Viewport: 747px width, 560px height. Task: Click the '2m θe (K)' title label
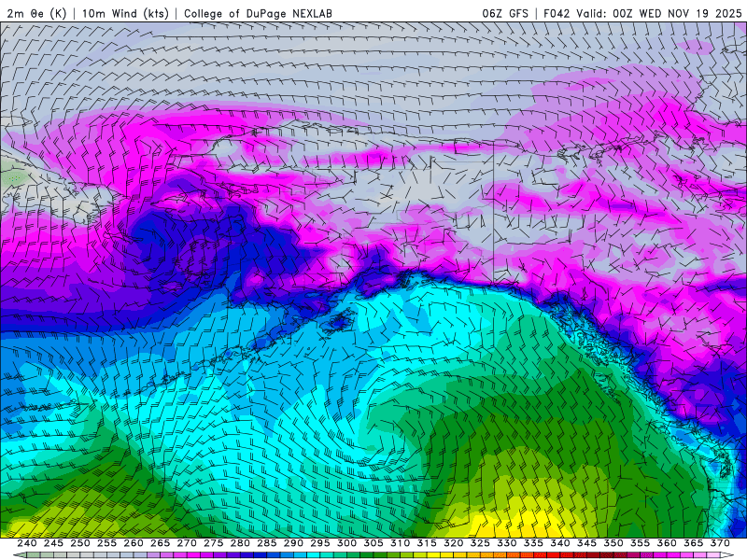pyautogui.click(x=36, y=13)
